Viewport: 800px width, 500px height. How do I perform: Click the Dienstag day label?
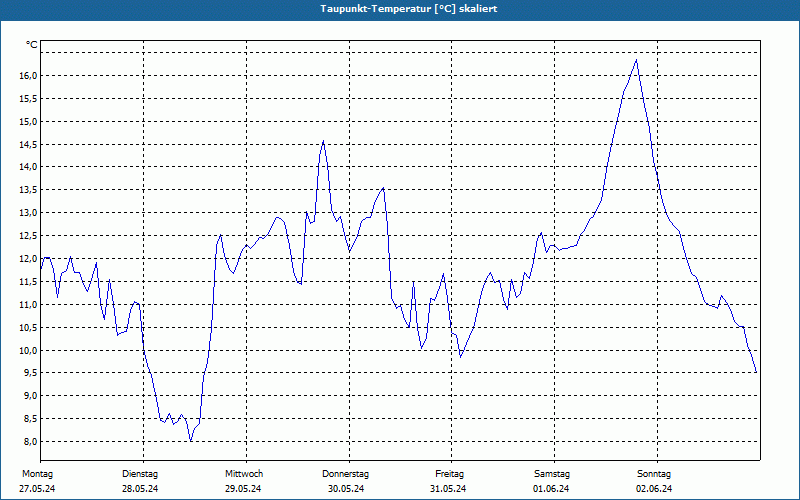pos(140,474)
